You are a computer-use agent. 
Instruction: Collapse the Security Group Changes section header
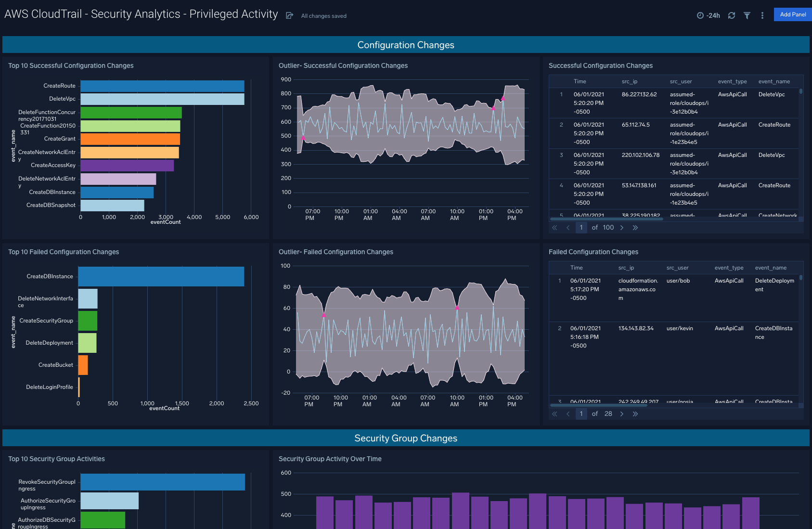tap(406, 438)
